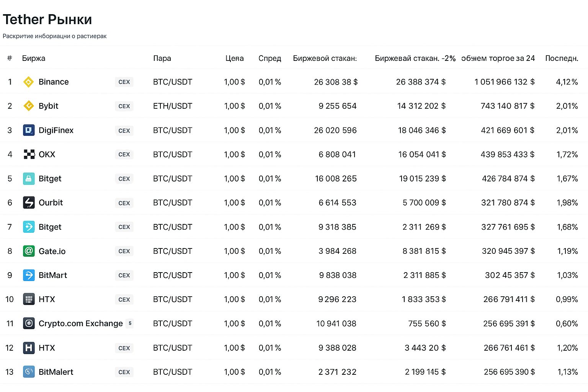Click the rank number column header
The width and height of the screenshot is (588, 392).
pyautogui.click(x=10, y=58)
